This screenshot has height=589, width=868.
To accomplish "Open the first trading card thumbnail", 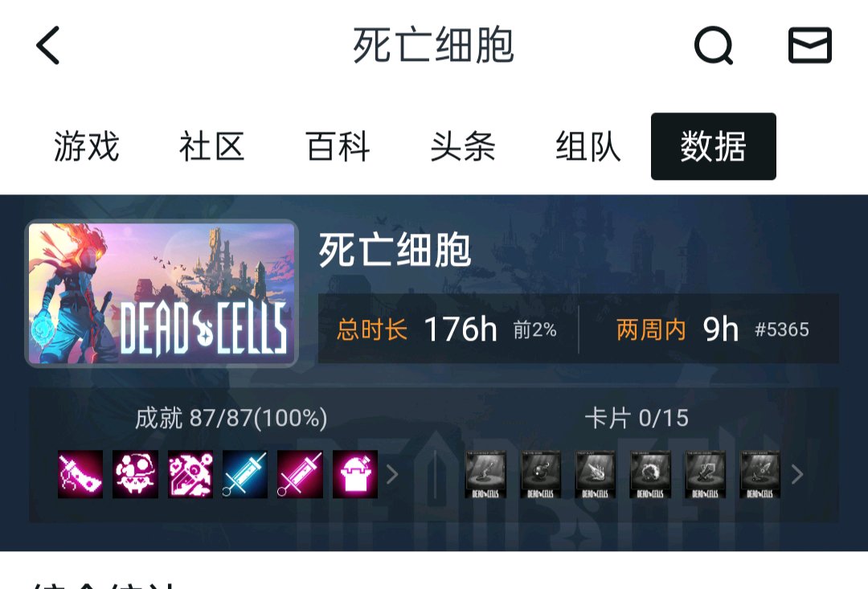I will [485, 474].
